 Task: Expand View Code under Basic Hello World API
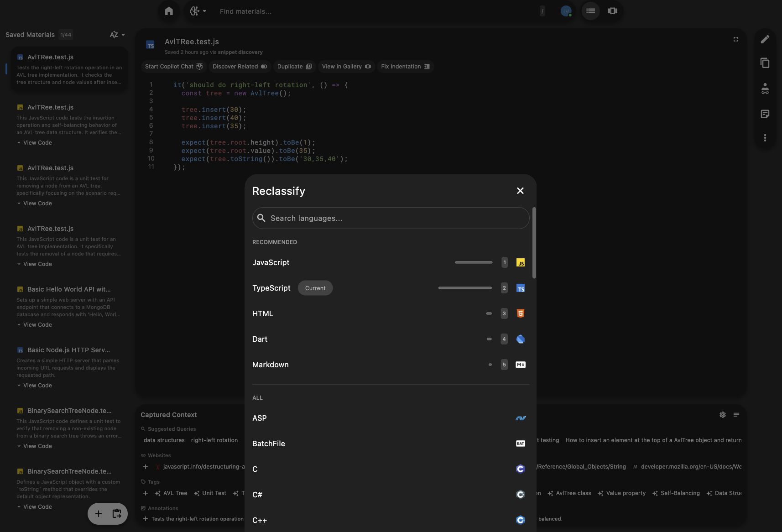coord(34,325)
